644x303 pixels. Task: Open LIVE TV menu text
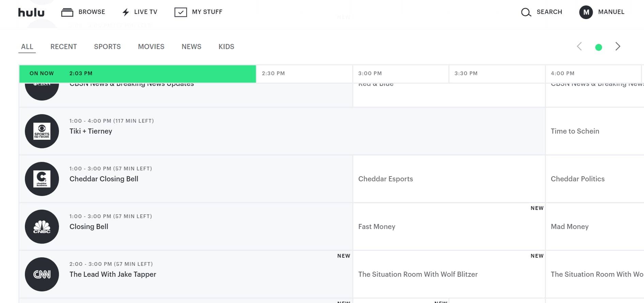(x=145, y=12)
